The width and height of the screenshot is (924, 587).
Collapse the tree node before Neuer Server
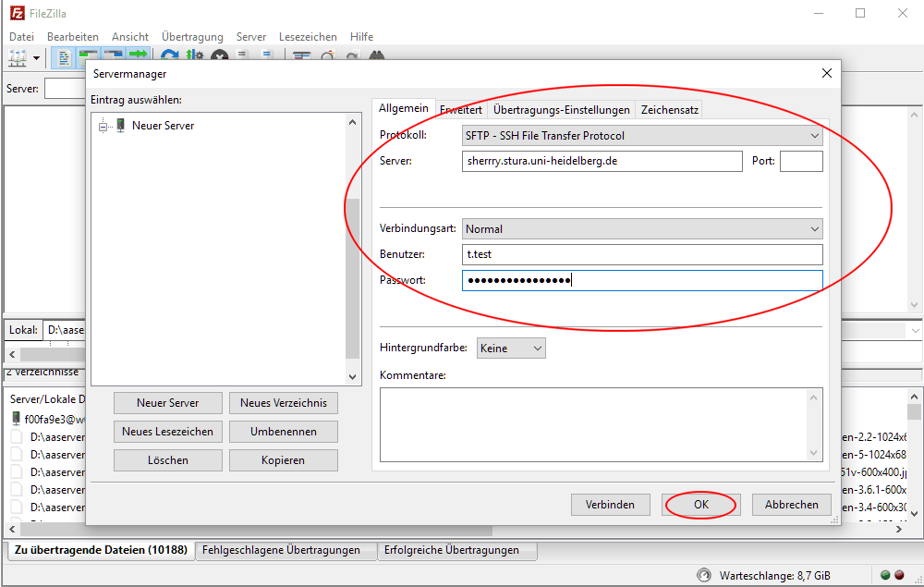(103, 126)
